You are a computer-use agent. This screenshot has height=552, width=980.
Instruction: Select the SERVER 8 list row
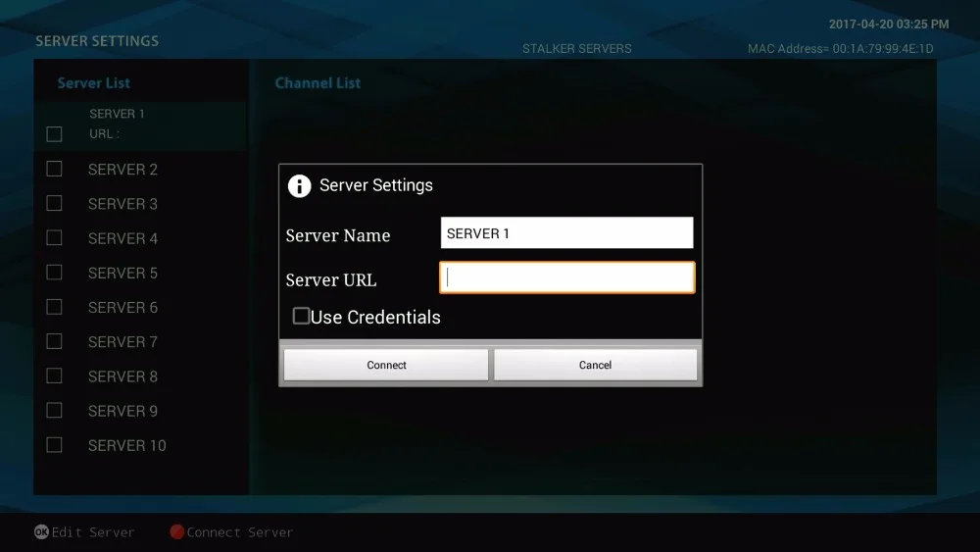[140, 376]
